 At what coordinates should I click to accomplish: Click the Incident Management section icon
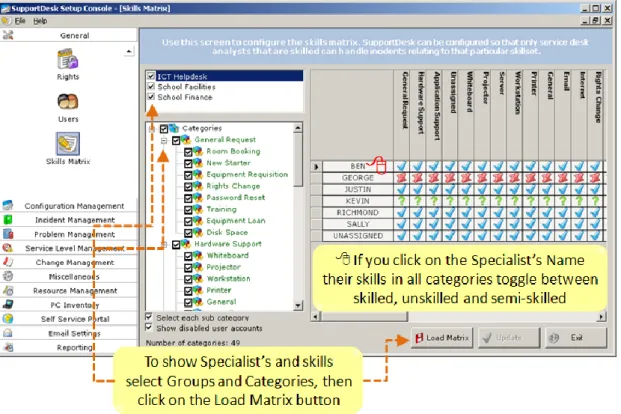click(x=8, y=219)
